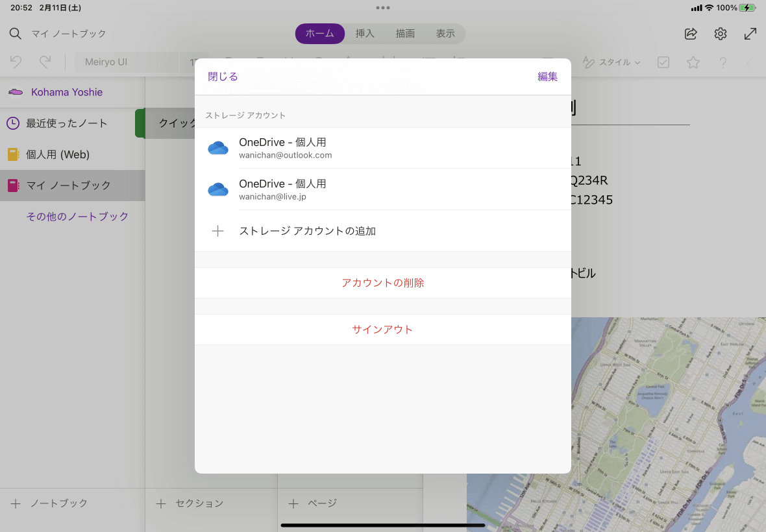
Task: Switch to the 挿入 tab
Action: (x=365, y=34)
